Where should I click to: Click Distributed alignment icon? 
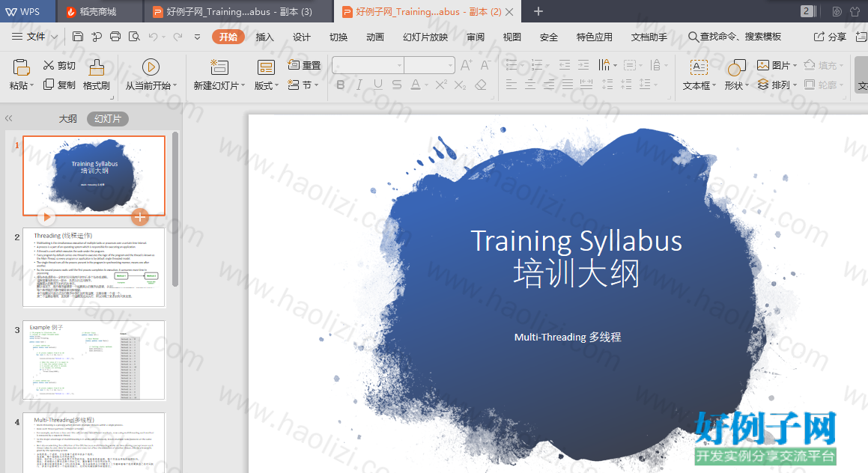[586, 85]
